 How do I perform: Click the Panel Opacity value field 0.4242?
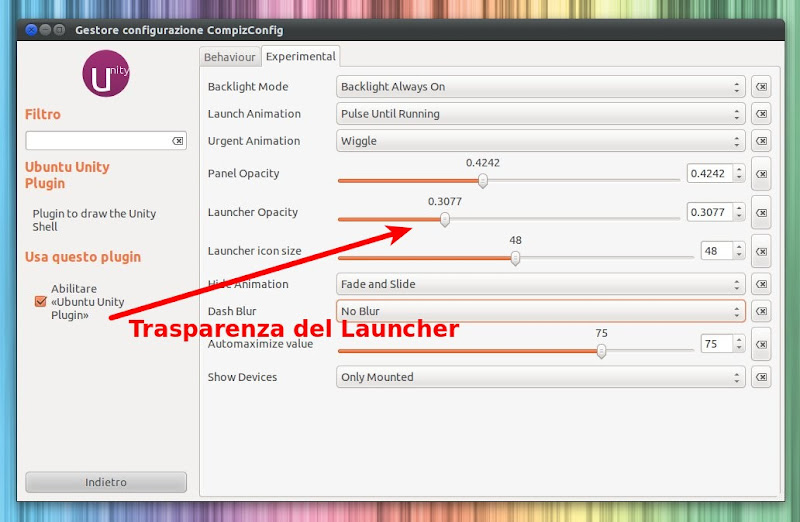click(710, 173)
